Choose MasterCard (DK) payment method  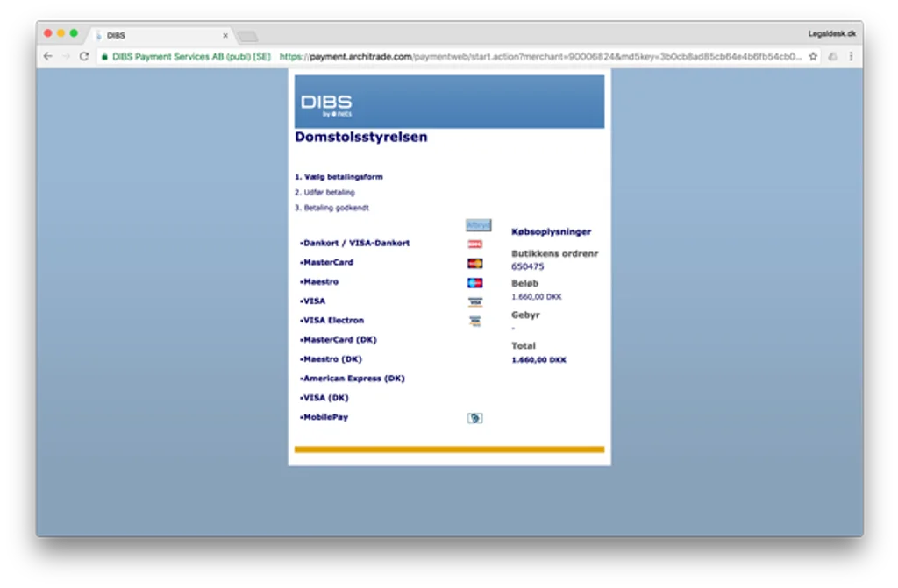[339, 339]
